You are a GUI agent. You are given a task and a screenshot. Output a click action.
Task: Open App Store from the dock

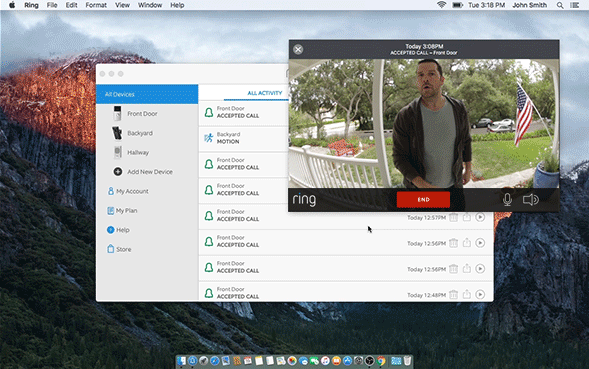[347, 361]
